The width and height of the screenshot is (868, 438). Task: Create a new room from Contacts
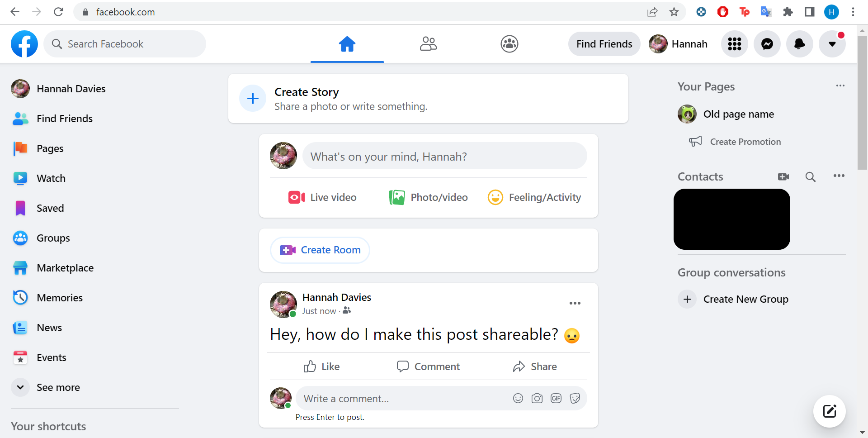[x=783, y=177]
